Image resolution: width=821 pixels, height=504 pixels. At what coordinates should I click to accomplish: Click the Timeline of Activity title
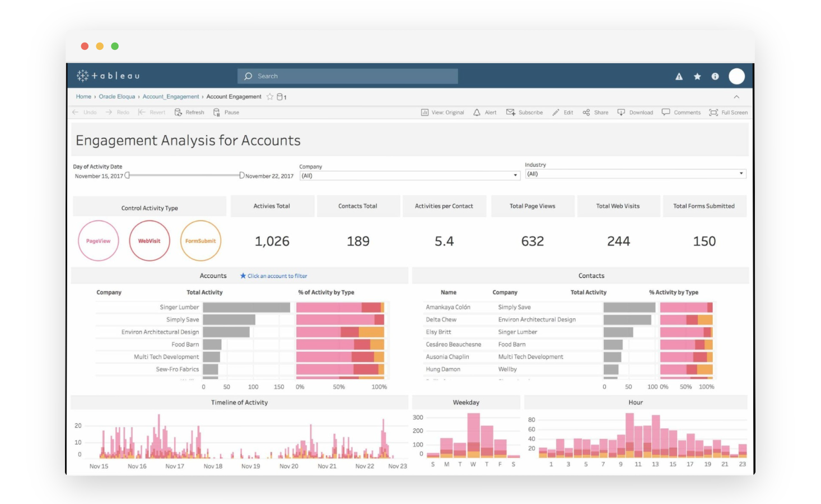(x=239, y=403)
